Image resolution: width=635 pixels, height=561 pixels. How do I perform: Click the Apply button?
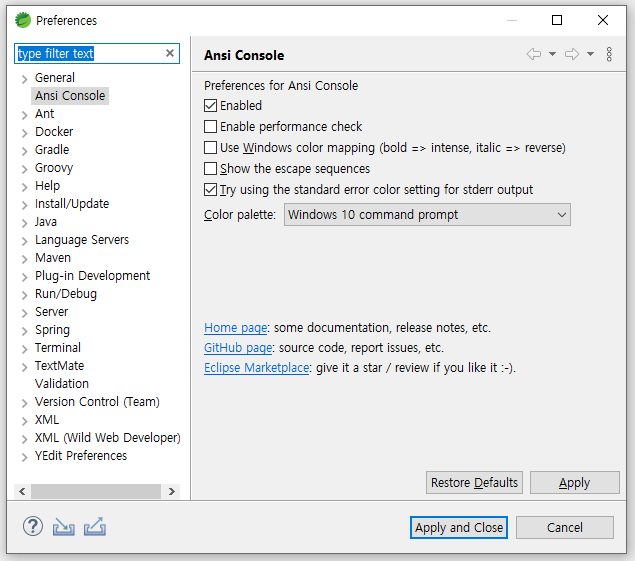[575, 482]
